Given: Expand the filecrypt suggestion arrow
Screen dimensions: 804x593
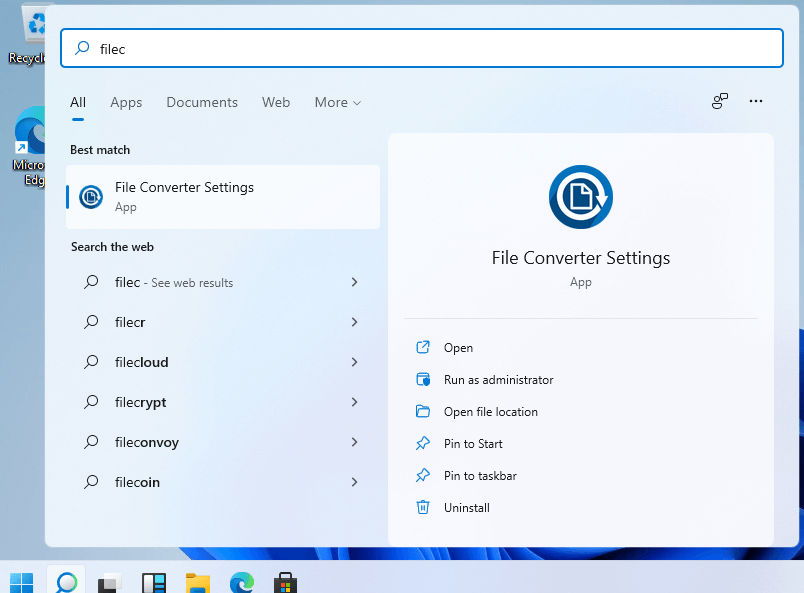Looking at the screenshot, I should (354, 402).
